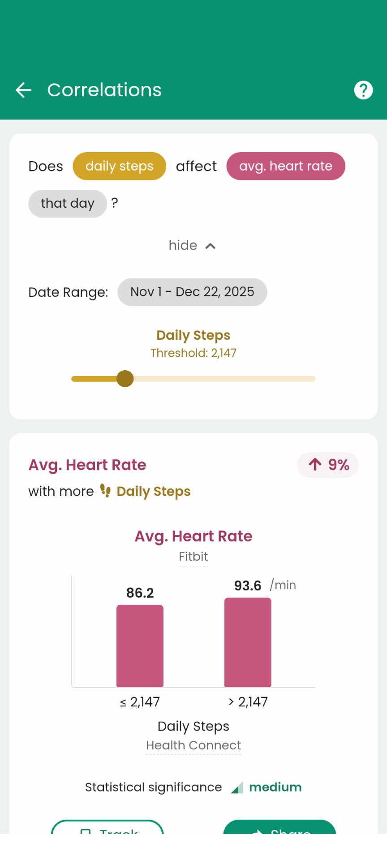387x868 pixels.
Task: Click the 'Threshold: 2,147' label
Action: 193,353
